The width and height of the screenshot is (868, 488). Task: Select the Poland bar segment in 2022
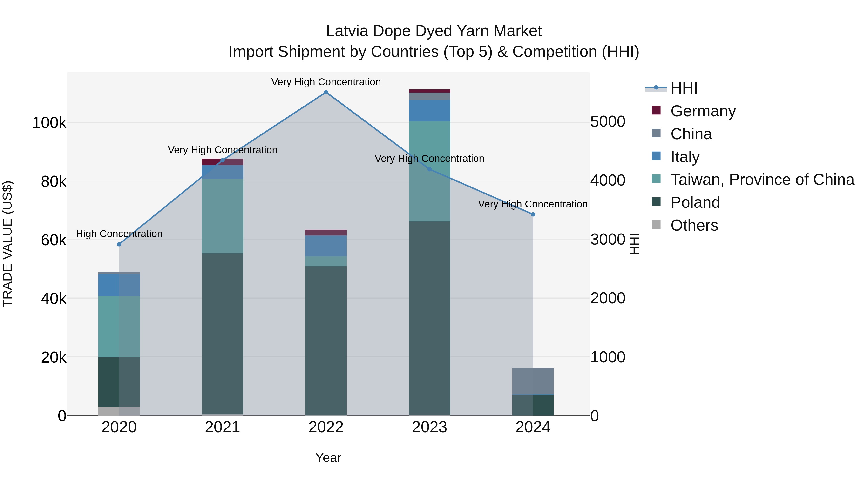click(326, 341)
